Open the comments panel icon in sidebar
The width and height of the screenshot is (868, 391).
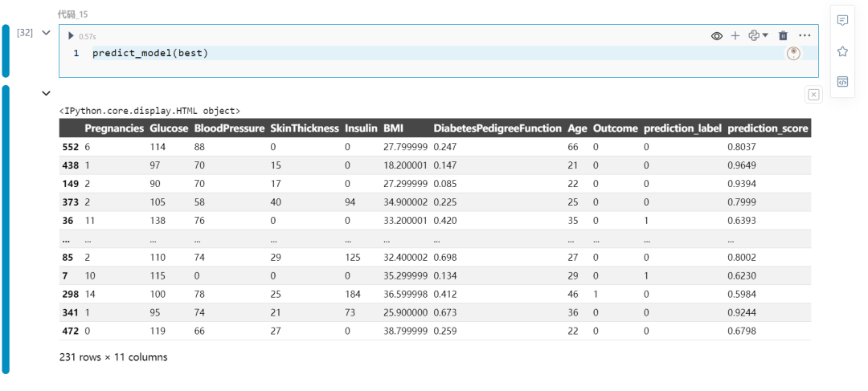pos(842,20)
